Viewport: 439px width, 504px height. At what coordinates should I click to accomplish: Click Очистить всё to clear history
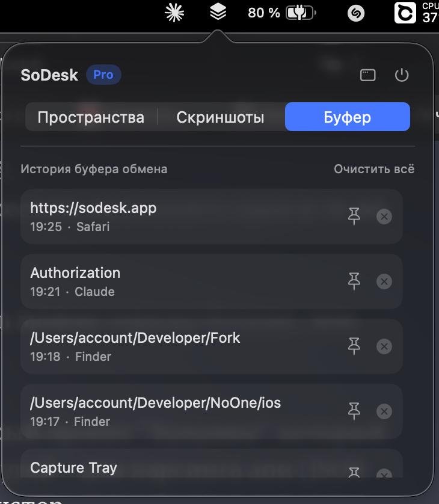coord(374,169)
